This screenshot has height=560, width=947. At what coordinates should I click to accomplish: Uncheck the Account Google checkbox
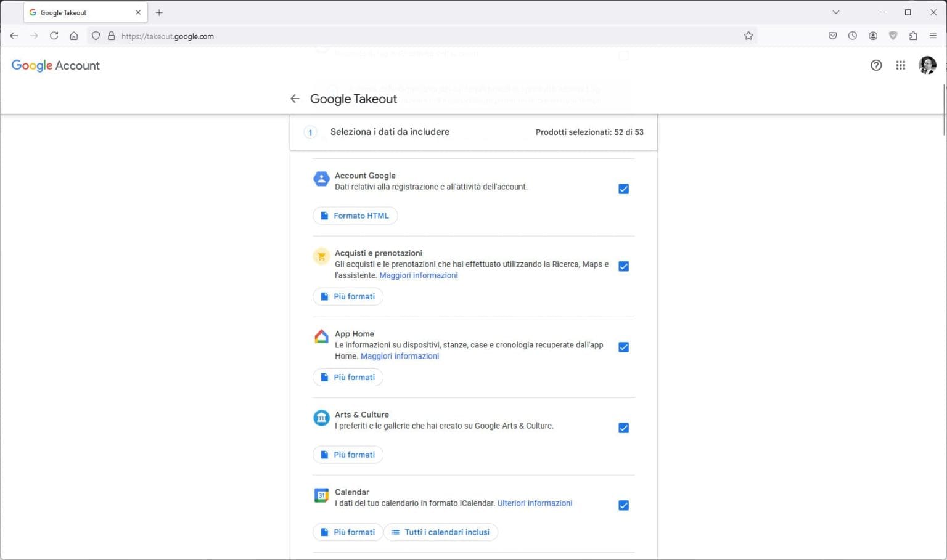pyautogui.click(x=623, y=189)
